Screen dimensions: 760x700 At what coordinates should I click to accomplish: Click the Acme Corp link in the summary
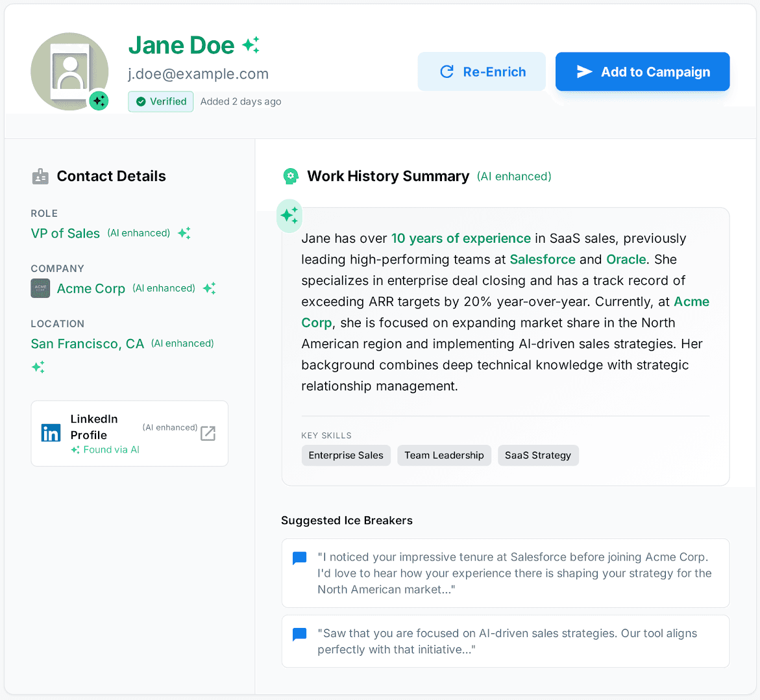(x=691, y=301)
